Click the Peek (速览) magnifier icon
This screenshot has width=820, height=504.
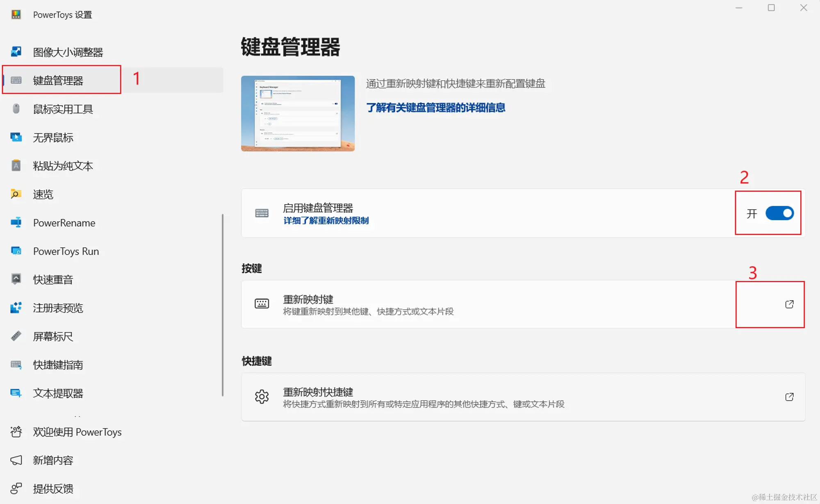(x=16, y=194)
